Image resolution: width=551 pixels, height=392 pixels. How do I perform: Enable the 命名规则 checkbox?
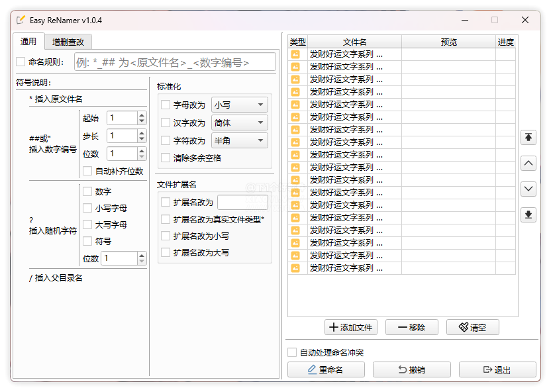point(21,62)
